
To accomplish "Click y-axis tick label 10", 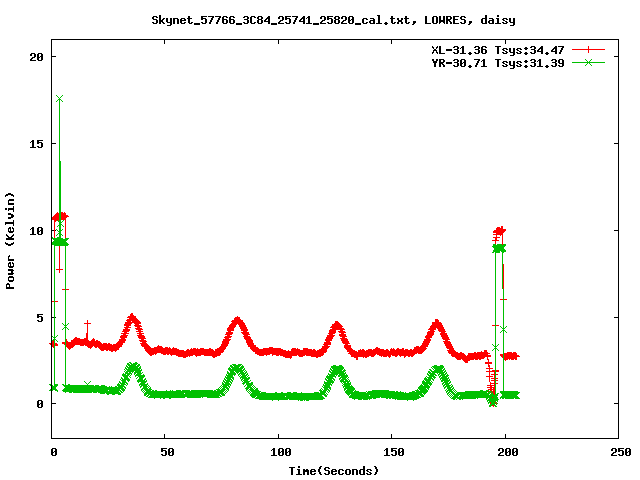I will pos(36,231).
